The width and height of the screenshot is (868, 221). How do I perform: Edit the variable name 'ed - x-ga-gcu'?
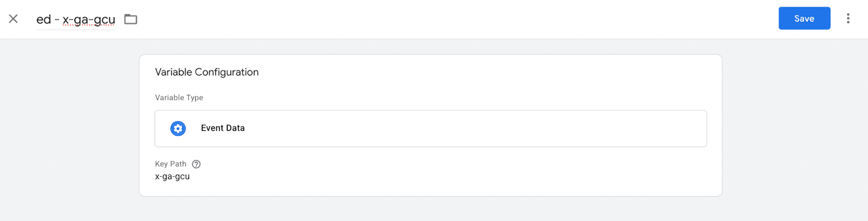click(x=75, y=20)
